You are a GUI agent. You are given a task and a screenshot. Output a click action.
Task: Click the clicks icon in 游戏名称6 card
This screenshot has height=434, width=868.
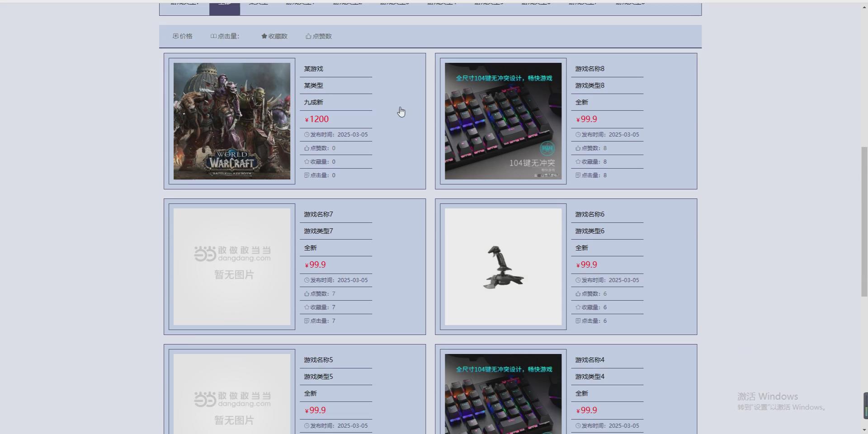(578, 321)
